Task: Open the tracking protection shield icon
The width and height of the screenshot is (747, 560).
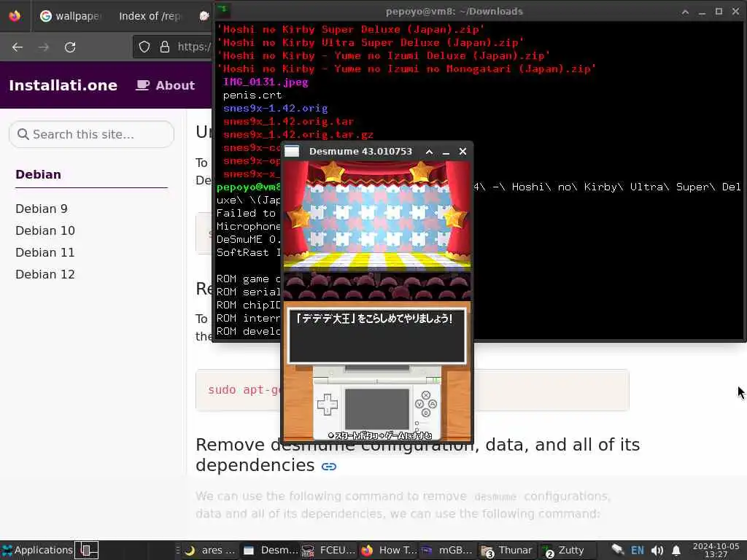Action: (144, 47)
